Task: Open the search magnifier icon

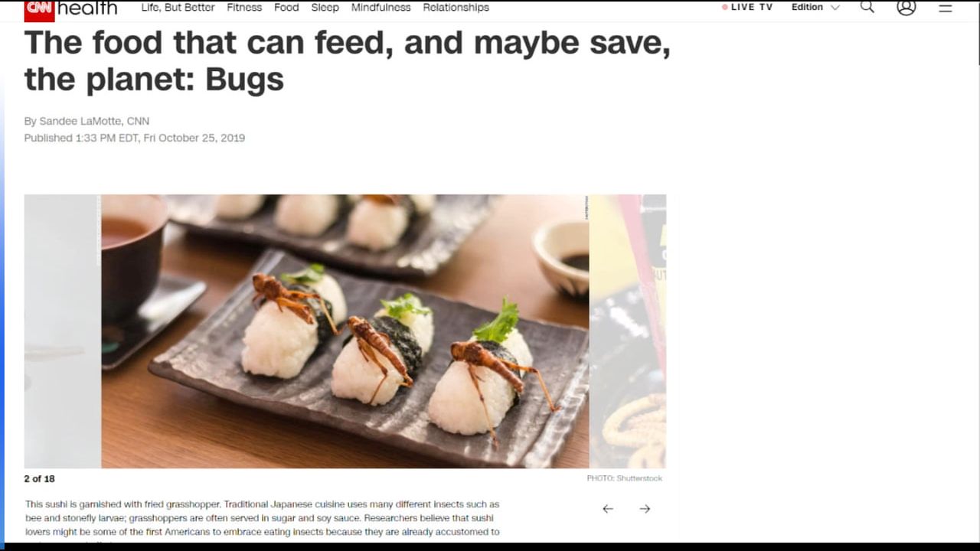Action: (x=867, y=7)
